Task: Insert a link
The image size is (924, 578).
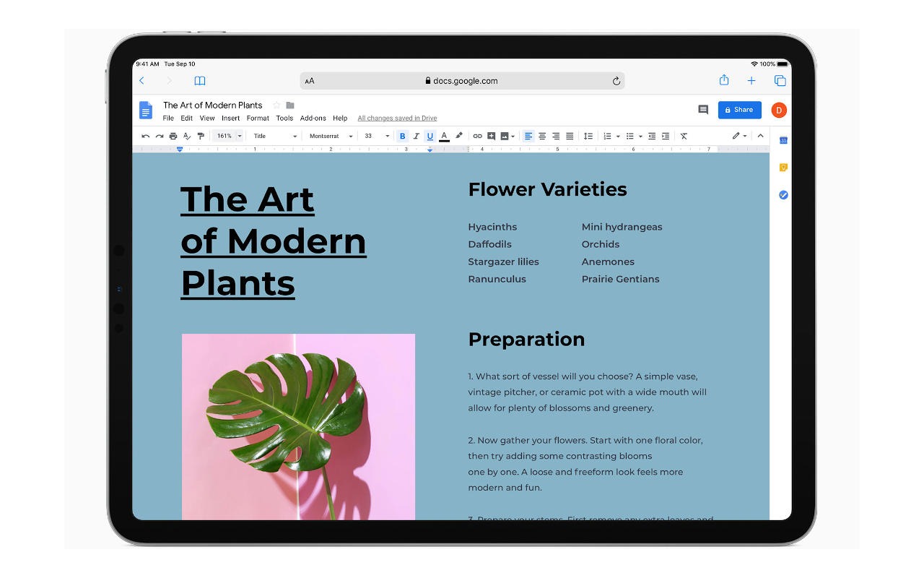Action: click(x=476, y=136)
